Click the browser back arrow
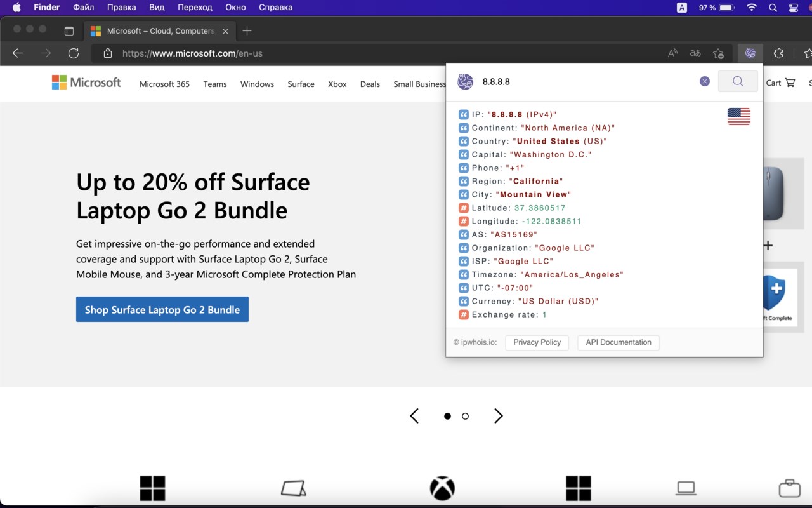 point(18,53)
